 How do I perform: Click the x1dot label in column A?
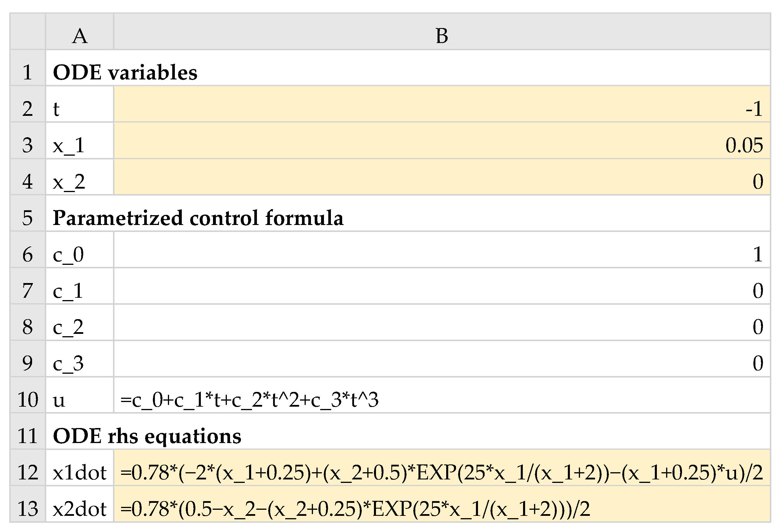coord(80,472)
